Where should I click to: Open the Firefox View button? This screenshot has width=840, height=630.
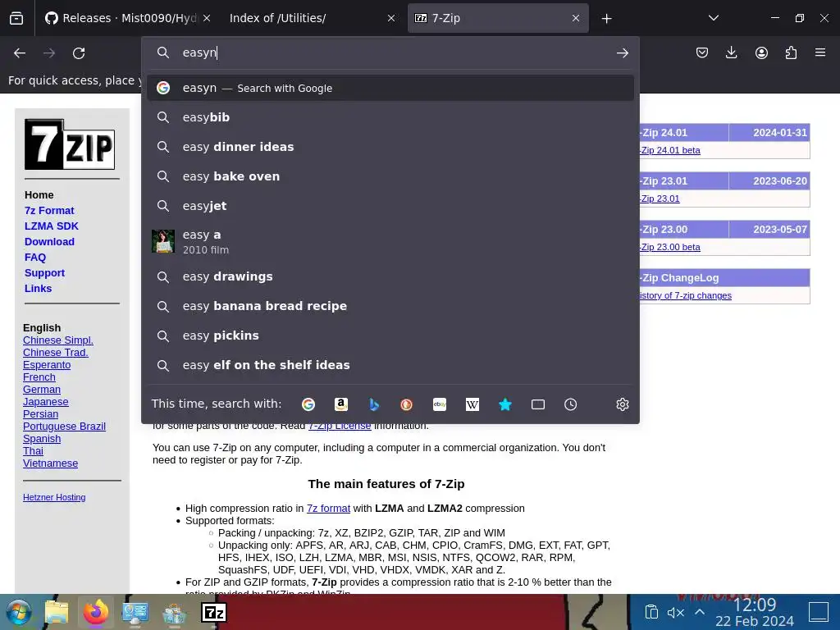pyautogui.click(x=16, y=18)
